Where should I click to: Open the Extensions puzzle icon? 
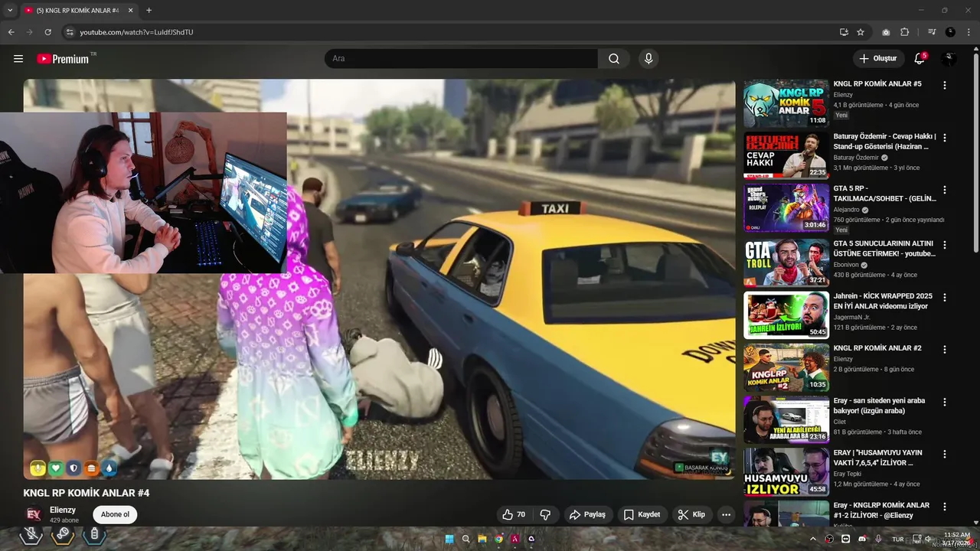pos(905,32)
